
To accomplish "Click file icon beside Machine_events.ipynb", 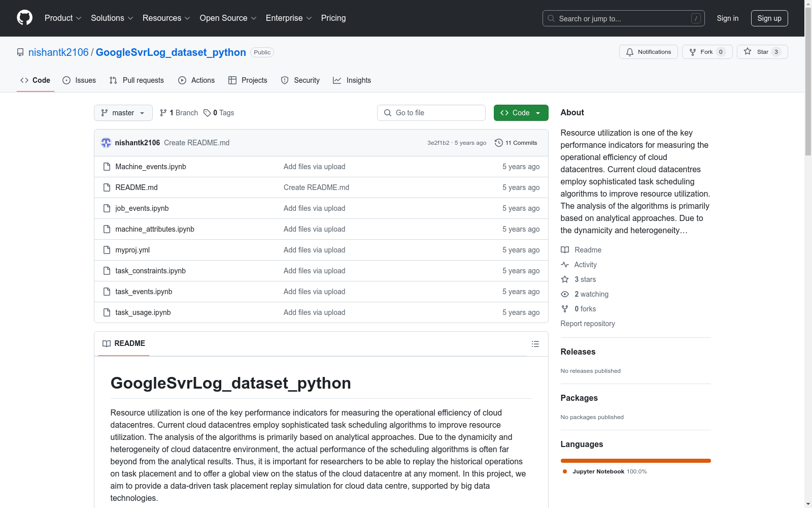I will click(x=107, y=167).
